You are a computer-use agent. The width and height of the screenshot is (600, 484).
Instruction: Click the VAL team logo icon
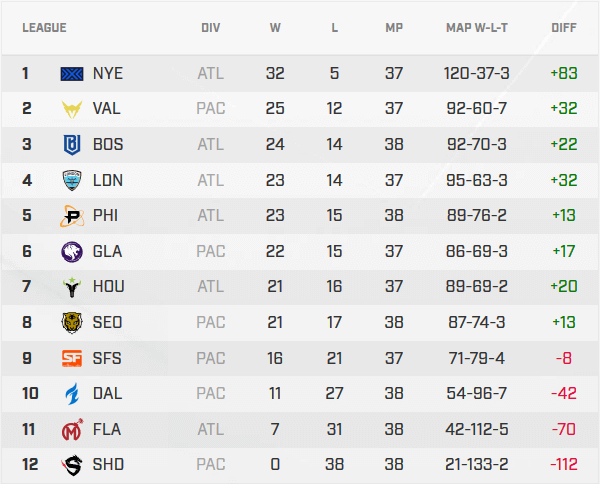(x=73, y=109)
